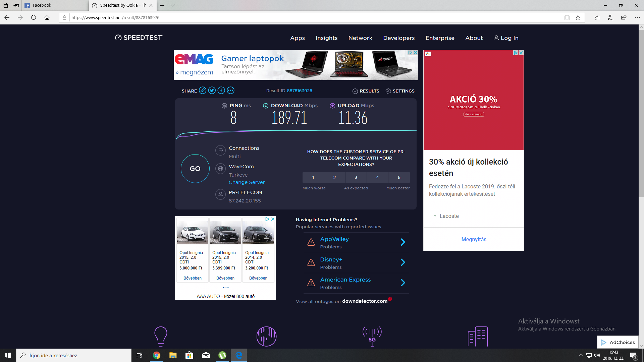
Task: Rate customer service as 5
Action: coord(399,178)
